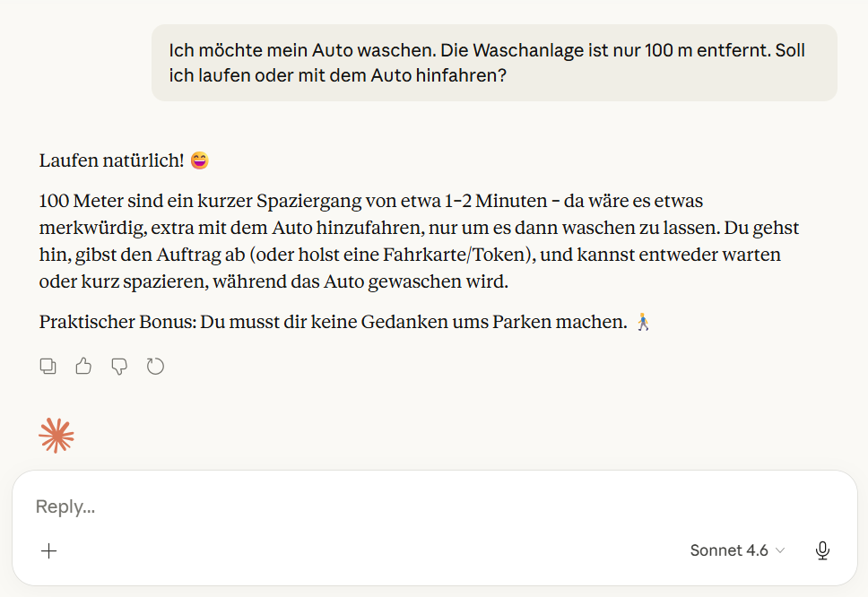Open the Sonnet 4.6 model selector

point(737,550)
